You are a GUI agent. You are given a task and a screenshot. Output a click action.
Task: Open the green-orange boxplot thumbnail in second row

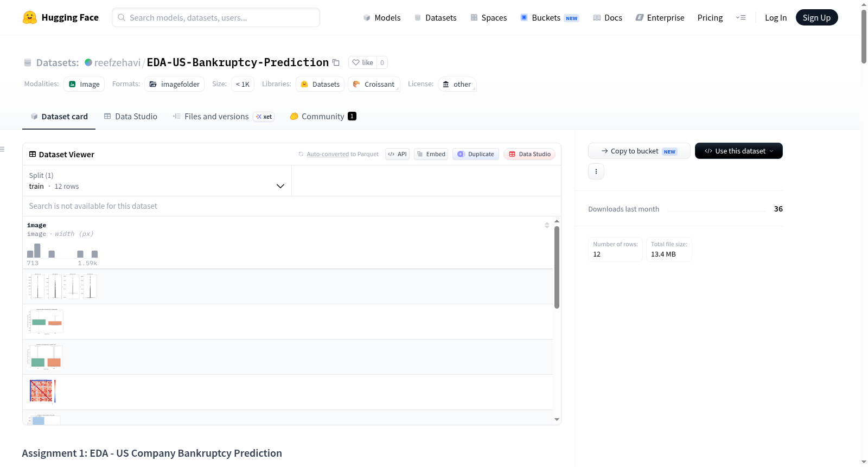[46, 322]
